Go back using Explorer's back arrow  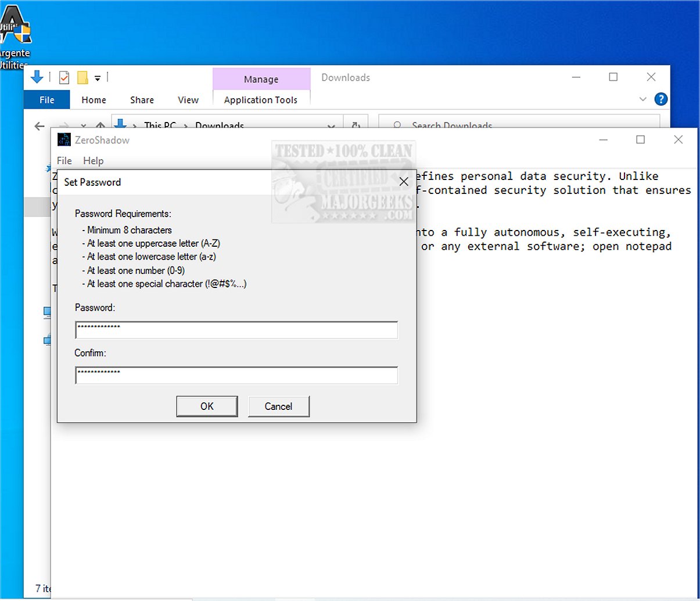40,125
